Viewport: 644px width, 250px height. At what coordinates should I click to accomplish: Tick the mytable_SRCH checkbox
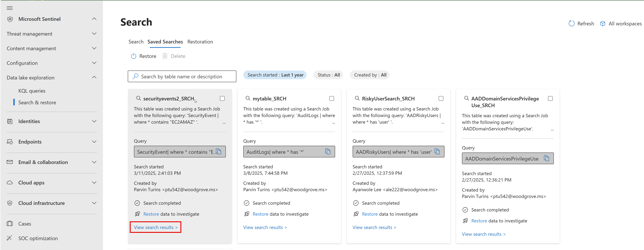pos(331,98)
